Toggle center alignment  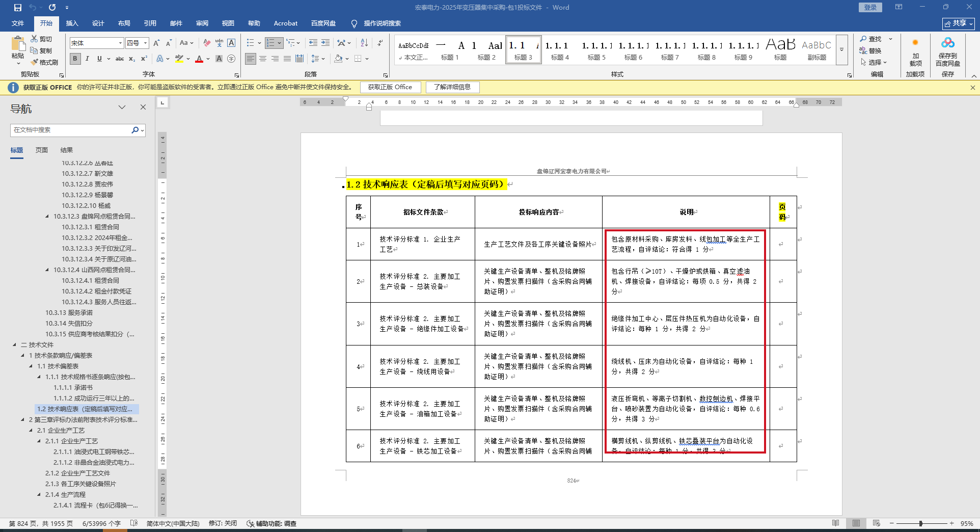263,59
